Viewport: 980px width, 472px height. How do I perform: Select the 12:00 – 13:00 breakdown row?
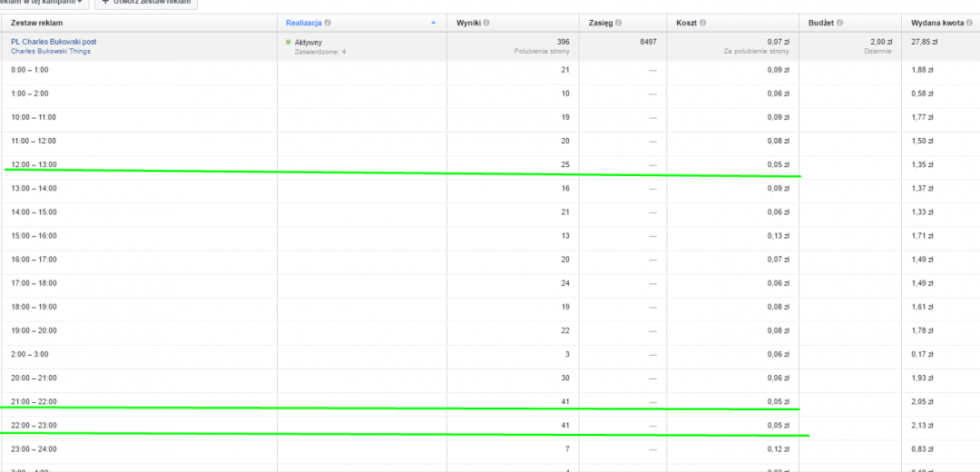34,164
